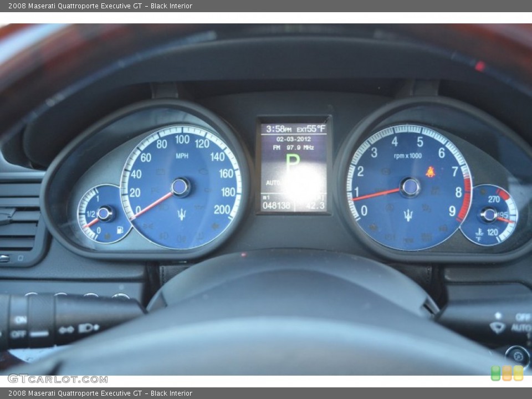Click the wiper icon on right stalk
The width and height of the screenshot is (532, 399).
498,328
